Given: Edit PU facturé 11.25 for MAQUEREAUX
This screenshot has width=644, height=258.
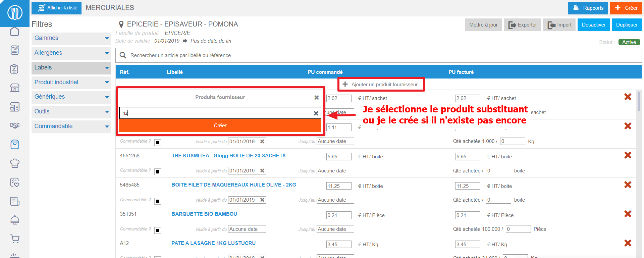Looking at the screenshot, I should (468, 186).
